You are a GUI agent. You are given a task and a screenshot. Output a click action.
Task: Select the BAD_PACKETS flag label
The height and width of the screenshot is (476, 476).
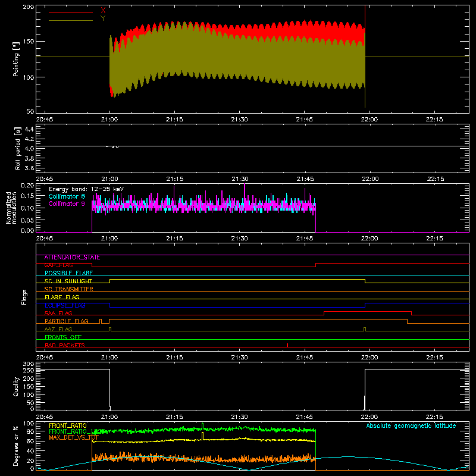click(65, 345)
